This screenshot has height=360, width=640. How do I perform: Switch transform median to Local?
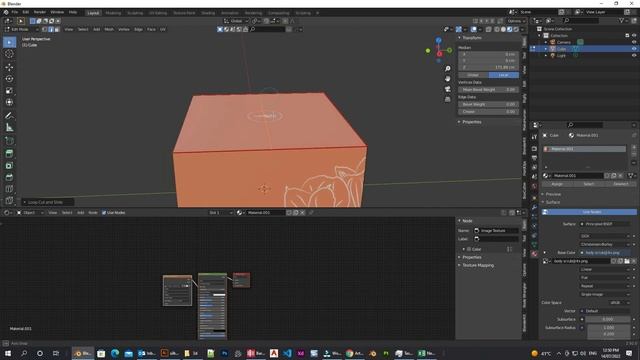point(504,75)
